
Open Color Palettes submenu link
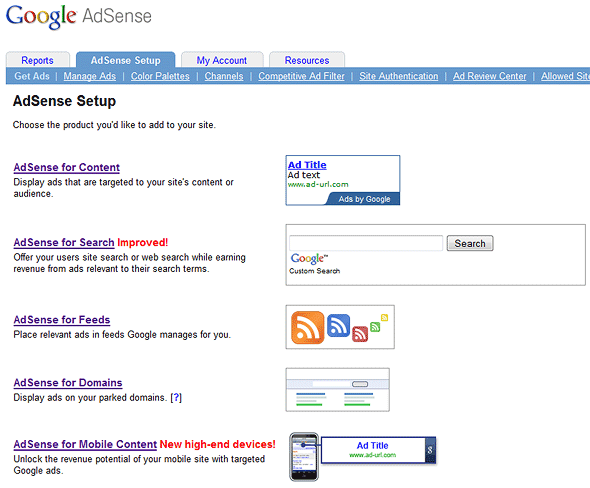pos(160,76)
